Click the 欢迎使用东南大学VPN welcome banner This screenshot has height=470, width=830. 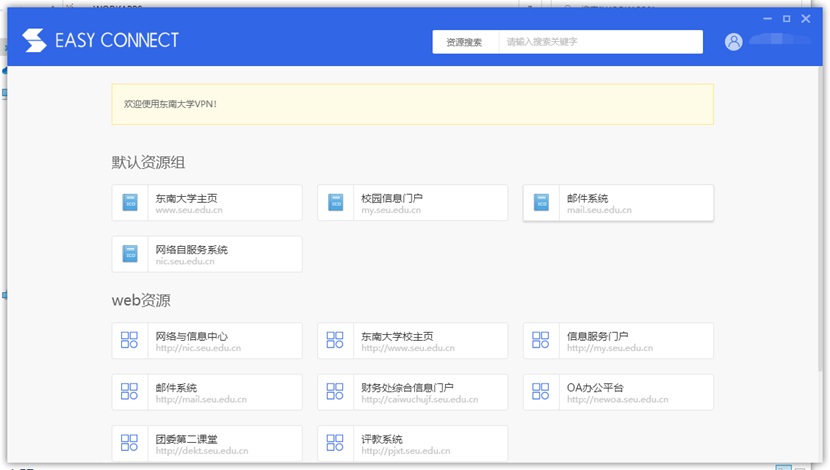[412, 104]
